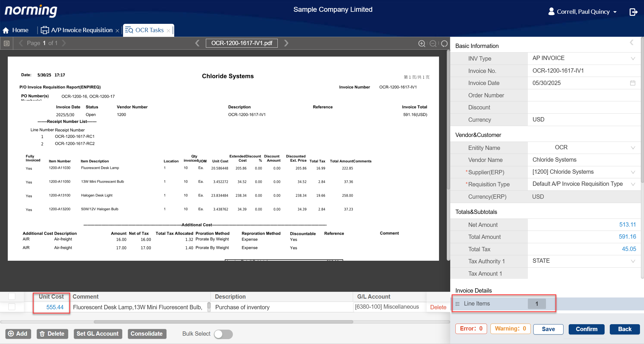Screen dimensions: 644x344
Task: Click the Total Amount value 591.16
Action: [x=627, y=237]
